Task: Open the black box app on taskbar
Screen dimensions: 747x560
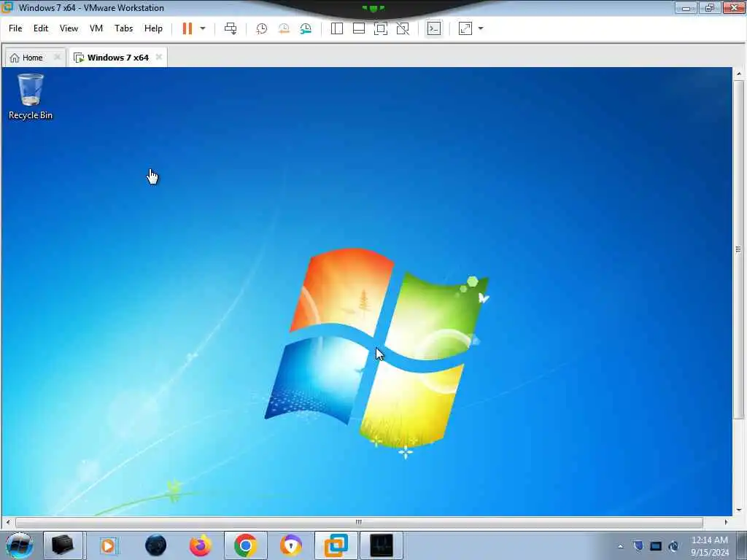Action: (63, 545)
